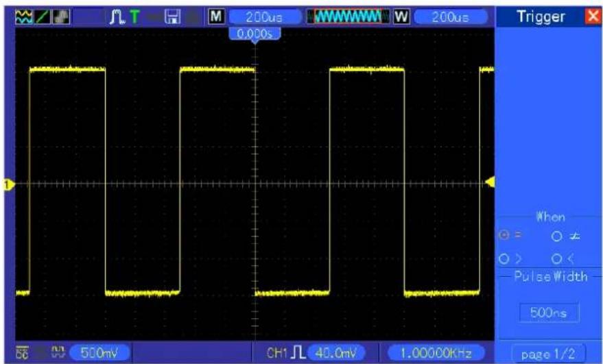Click the 500mV volts per division value

[x=99, y=352]
